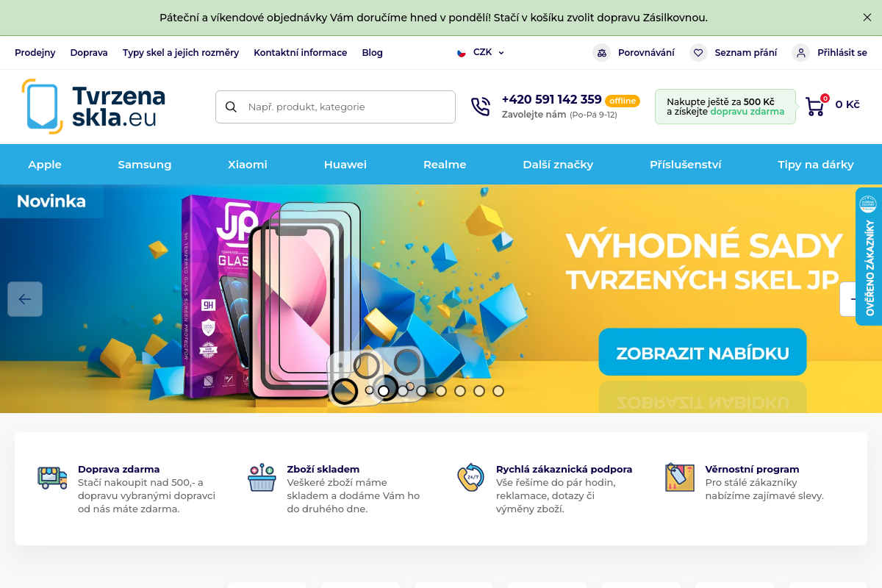Click the Věrnostní program heading
The width and height of the screenshot is (882, 588).
click(x=752, y=469)
